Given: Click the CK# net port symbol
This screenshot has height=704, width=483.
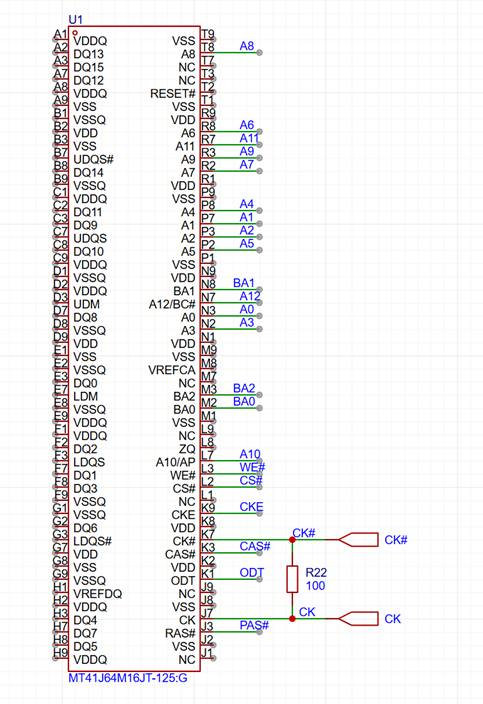Looking at the screenshot, I should tap(358, 540).
